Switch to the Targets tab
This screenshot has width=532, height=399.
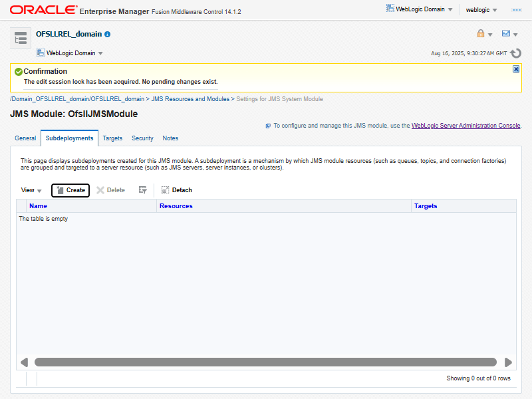(x=112, y=138)
